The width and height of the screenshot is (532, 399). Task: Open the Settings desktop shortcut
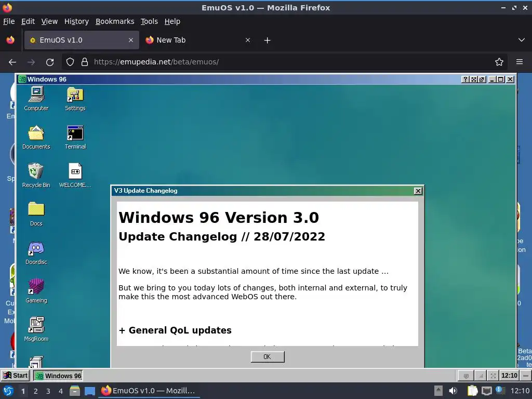(x=75, y=98)
